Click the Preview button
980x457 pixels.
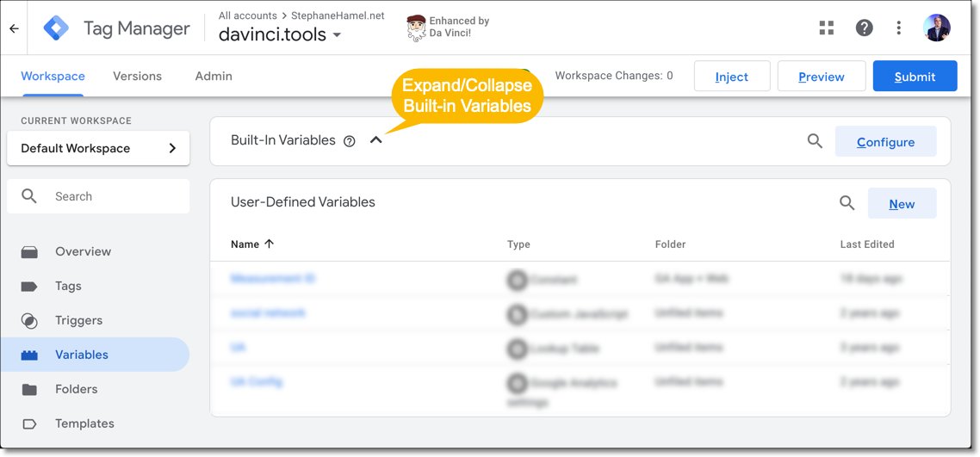click(x=822, y=76)
